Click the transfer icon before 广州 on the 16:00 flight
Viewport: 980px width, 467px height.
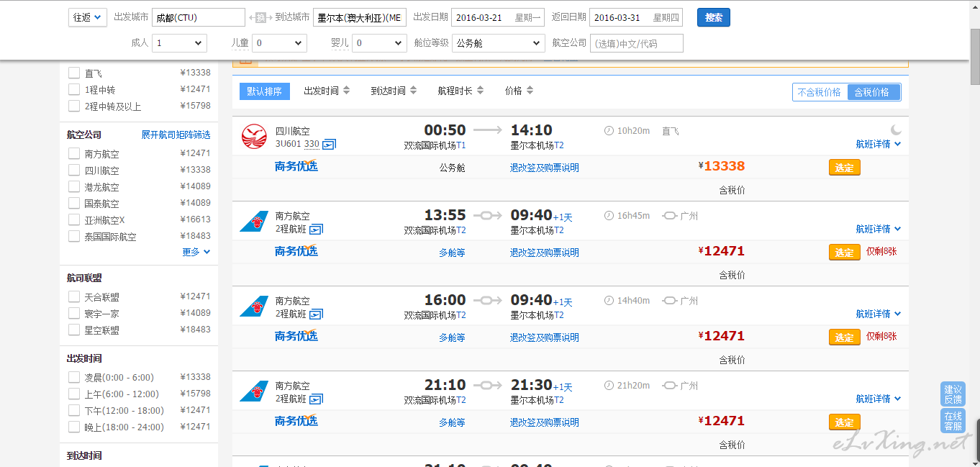[x=670, y=301]
